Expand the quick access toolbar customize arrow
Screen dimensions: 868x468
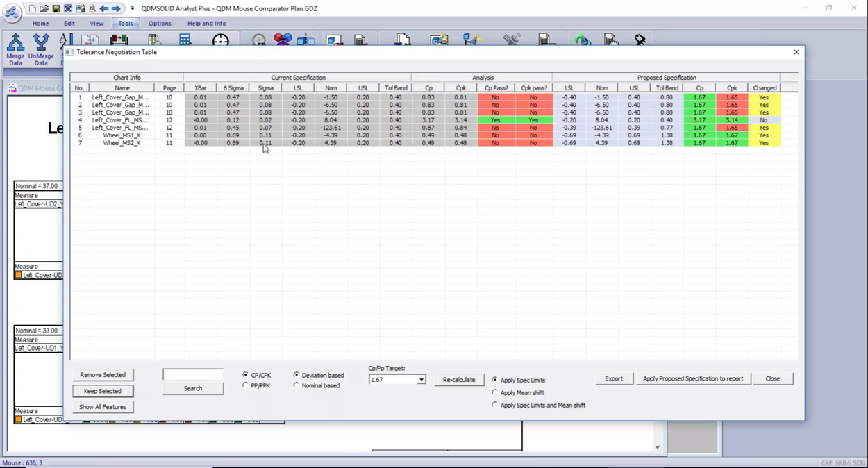point(133,9)
